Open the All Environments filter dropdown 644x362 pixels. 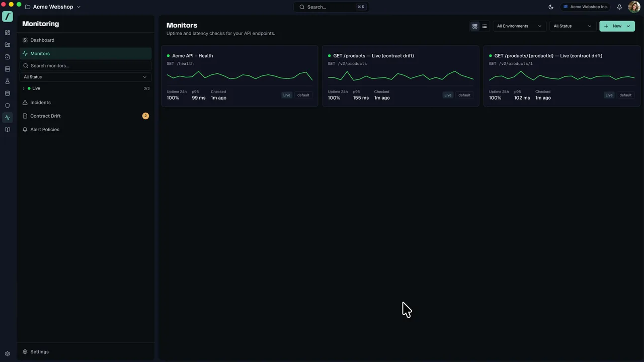(x=519, y=26)
